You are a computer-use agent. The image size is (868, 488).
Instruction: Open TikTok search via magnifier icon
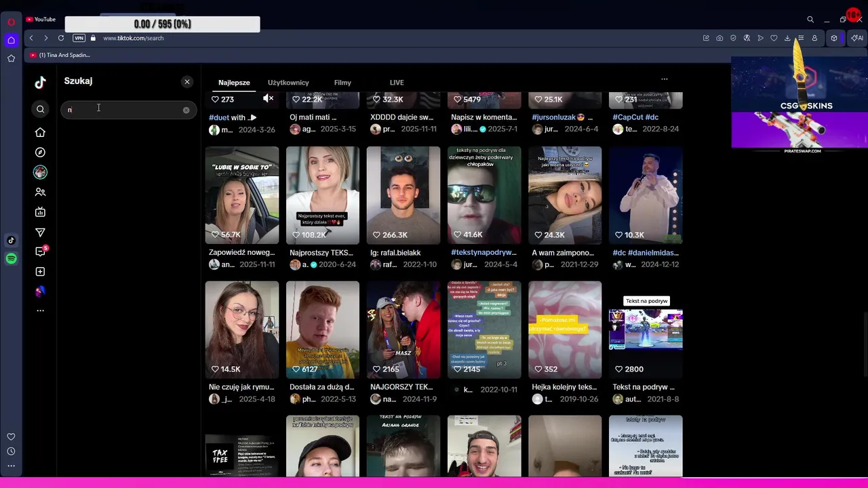pos(40,109)
